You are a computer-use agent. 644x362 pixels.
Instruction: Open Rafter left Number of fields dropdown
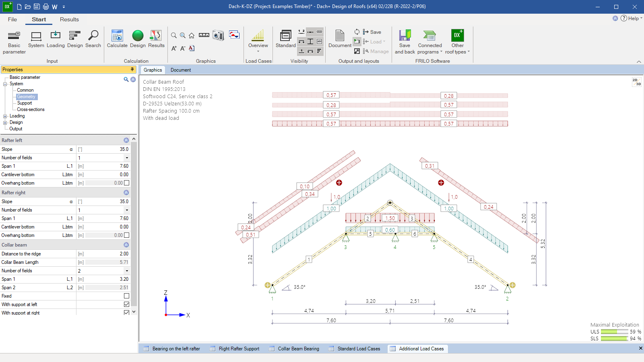[127, 158]
